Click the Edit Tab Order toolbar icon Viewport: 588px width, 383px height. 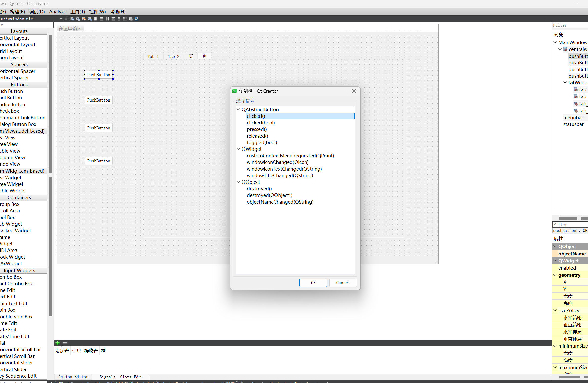[90, 19]
